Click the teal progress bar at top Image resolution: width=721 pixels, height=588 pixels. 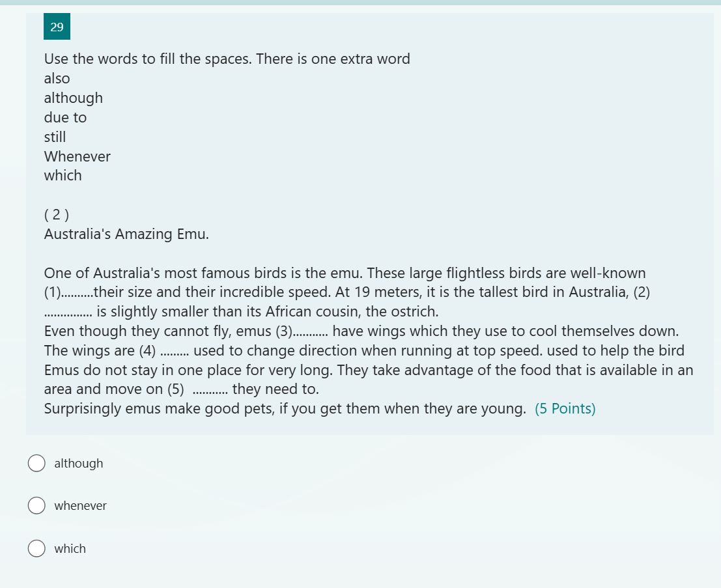coord(361,3)
